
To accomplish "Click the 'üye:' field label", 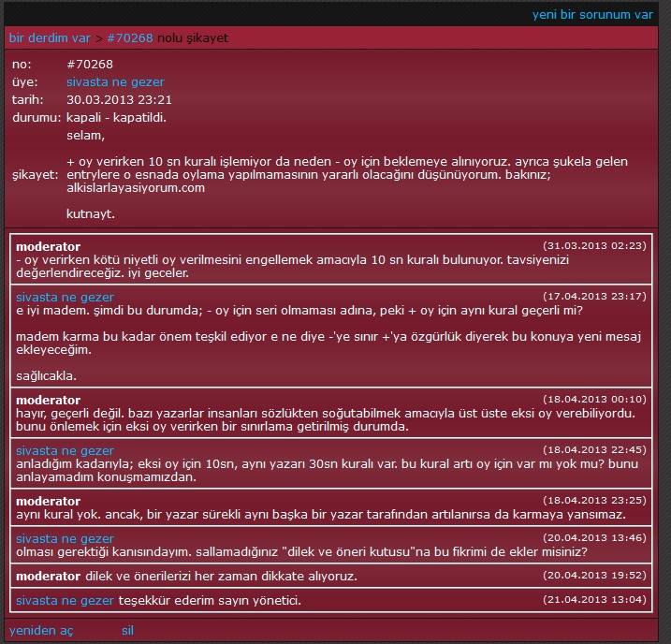I will click(x=25, y=81).
